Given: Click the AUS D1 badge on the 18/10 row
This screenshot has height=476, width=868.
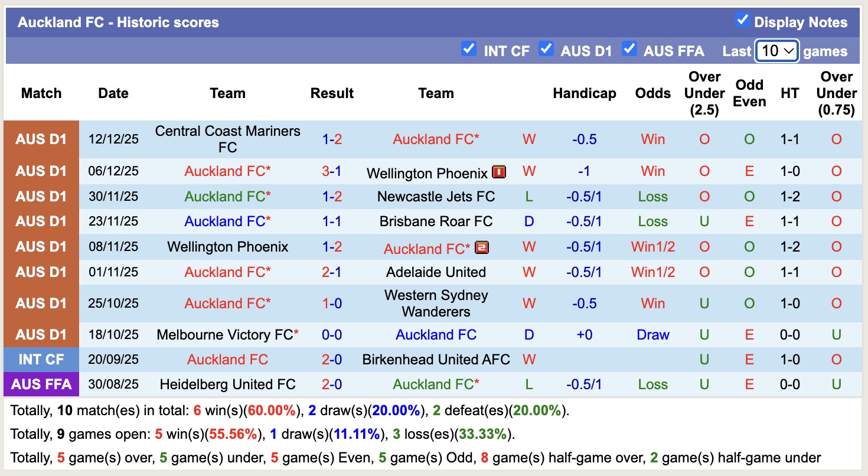Looking at the screenshot, I should coord(41,334).
